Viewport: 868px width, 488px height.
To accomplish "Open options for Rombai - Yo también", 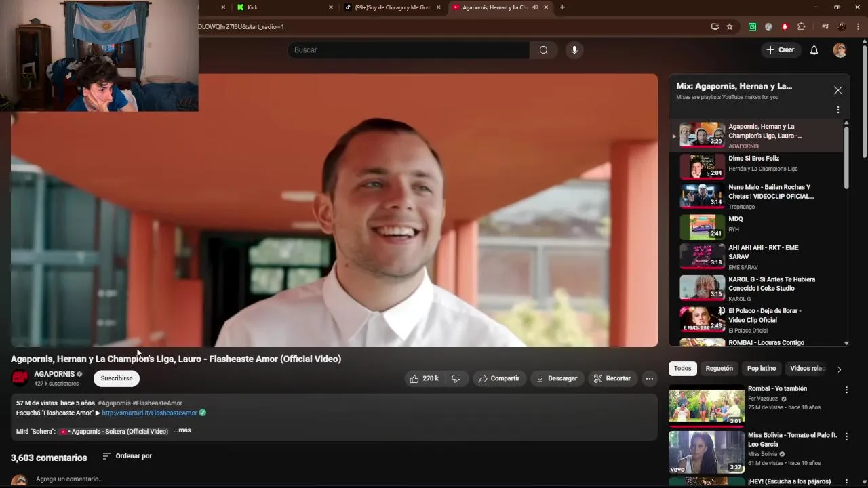I will coord(846,390).
